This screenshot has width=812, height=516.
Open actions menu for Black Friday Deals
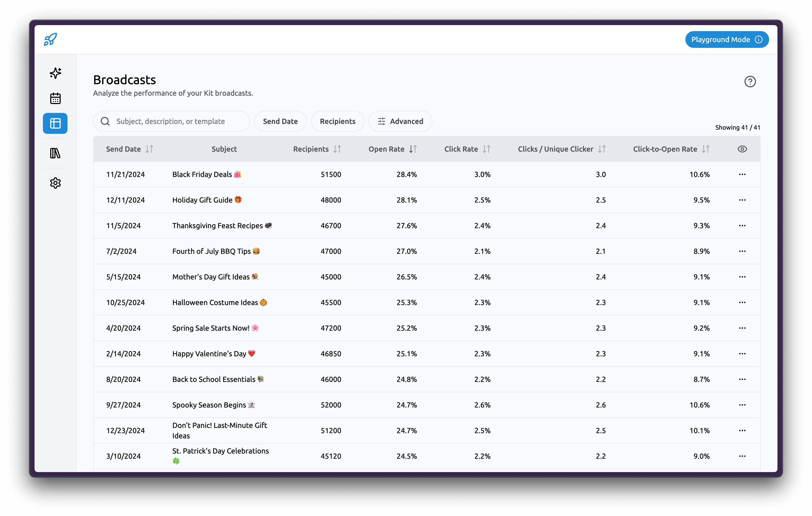(x=742, y=174)
